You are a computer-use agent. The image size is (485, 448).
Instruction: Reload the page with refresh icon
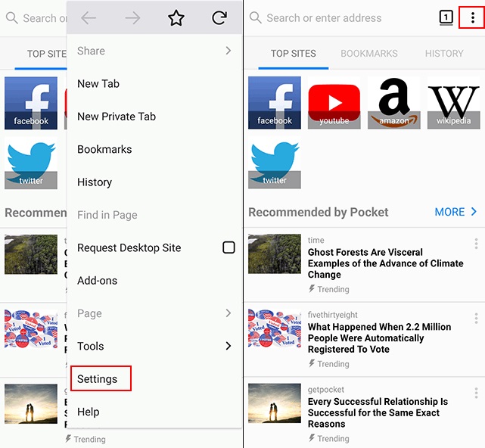[219, 17]
